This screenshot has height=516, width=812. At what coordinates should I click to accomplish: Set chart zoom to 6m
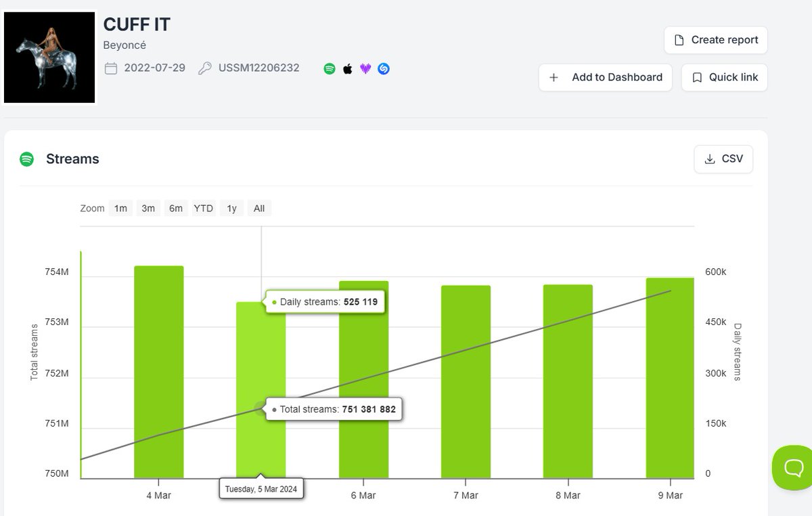click(176, 208)
